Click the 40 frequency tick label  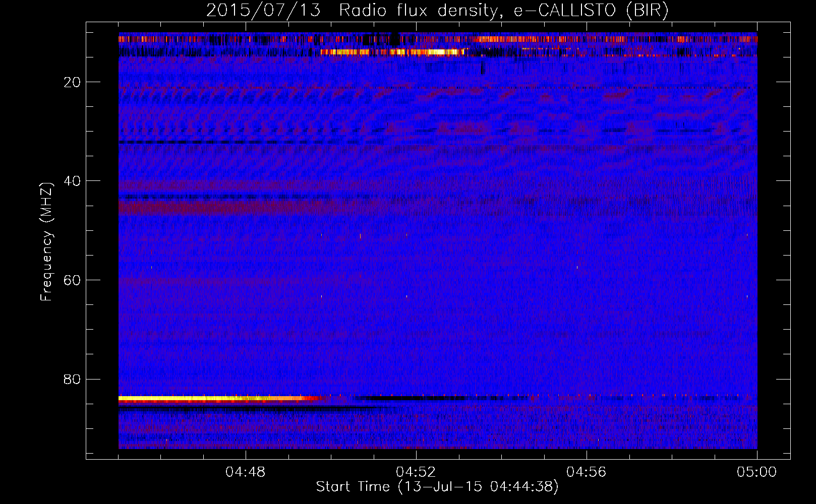pyautogui.click(x=73, y=181)
